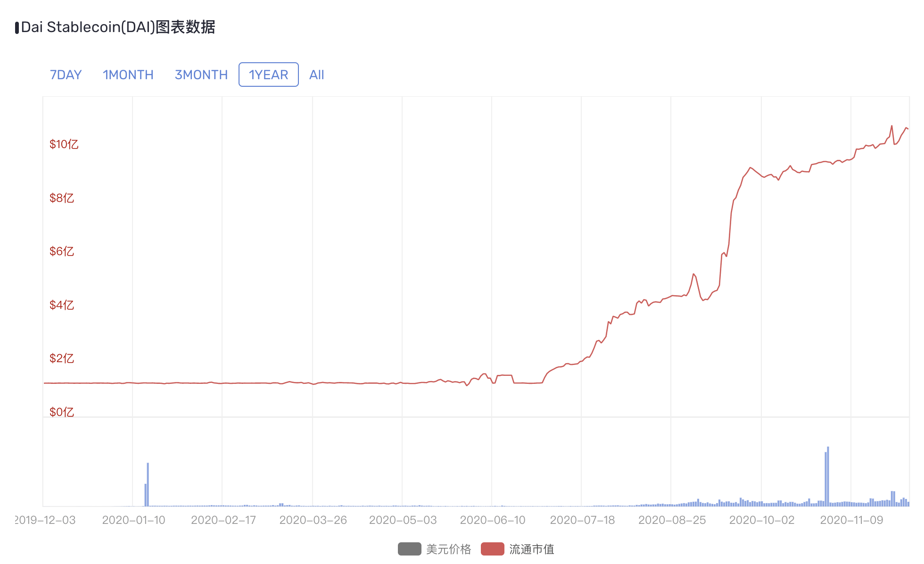Viewport: 924px width, 564px height.
Task: Click the active 1YEAR range button
Action: pos(268,75)
